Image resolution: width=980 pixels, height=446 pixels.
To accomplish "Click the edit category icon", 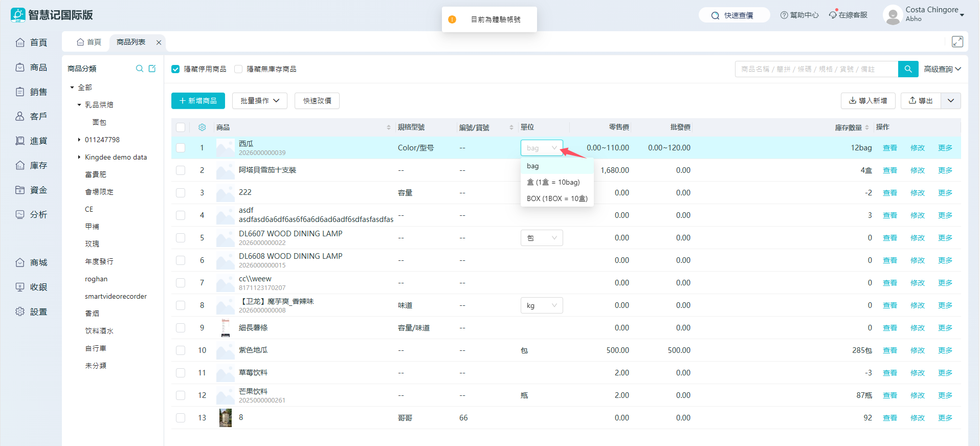I will pyautogui.click(x=152, y=69).
